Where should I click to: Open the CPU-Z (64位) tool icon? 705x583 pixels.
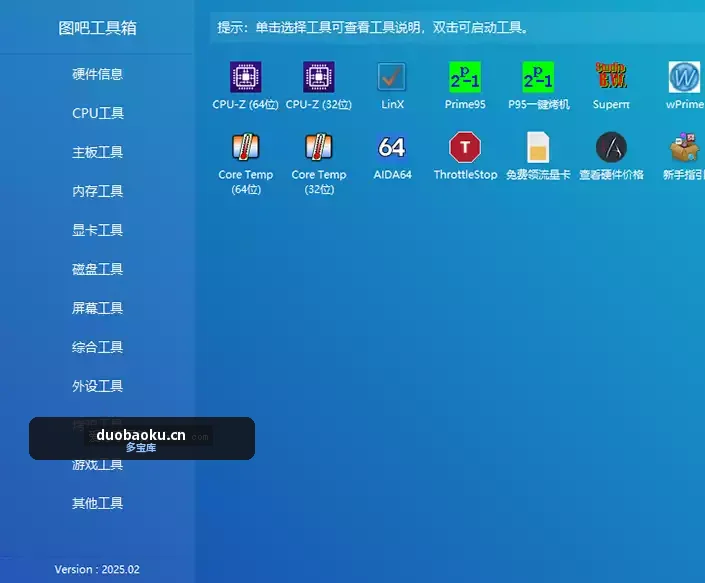click(x=245, y=77)
